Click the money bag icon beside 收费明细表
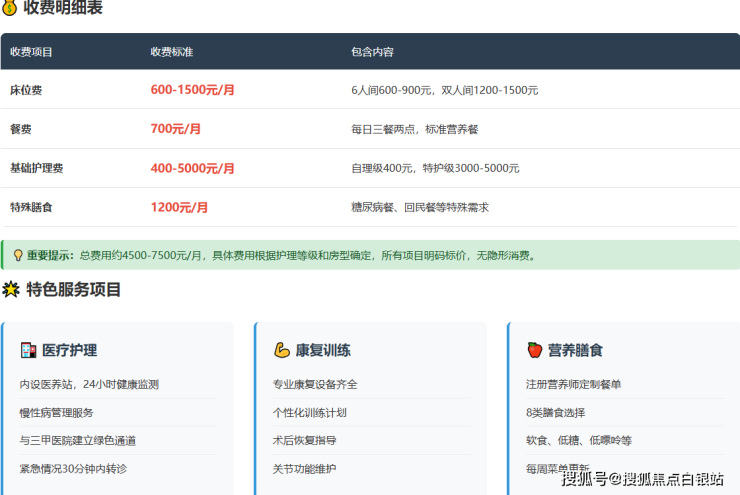This screenshot has width=740, height=495. coord(10,8)
